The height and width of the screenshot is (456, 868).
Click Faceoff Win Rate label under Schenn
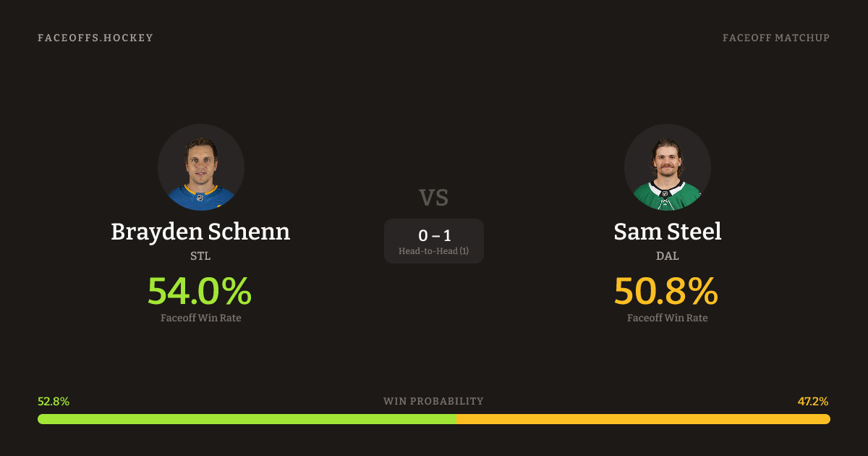[200, 318]
